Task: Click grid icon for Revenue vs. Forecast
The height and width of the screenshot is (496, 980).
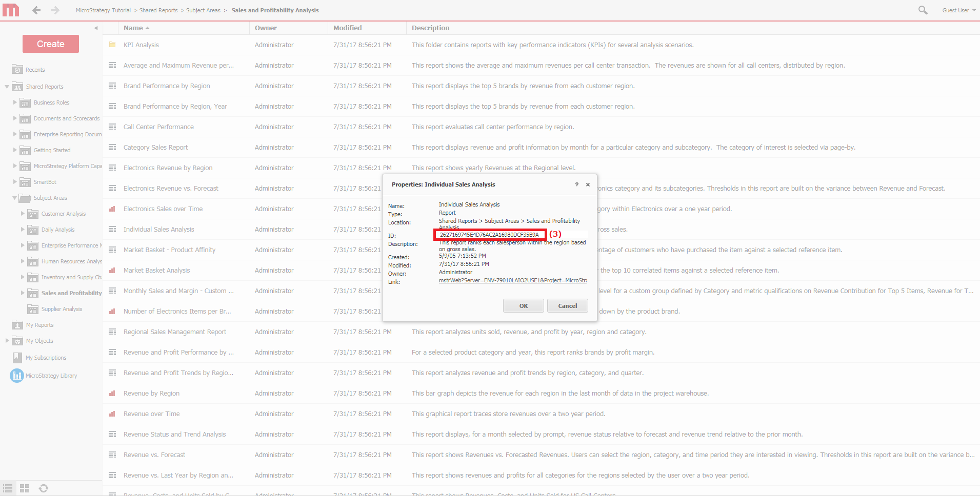Action: pos(112,455)
